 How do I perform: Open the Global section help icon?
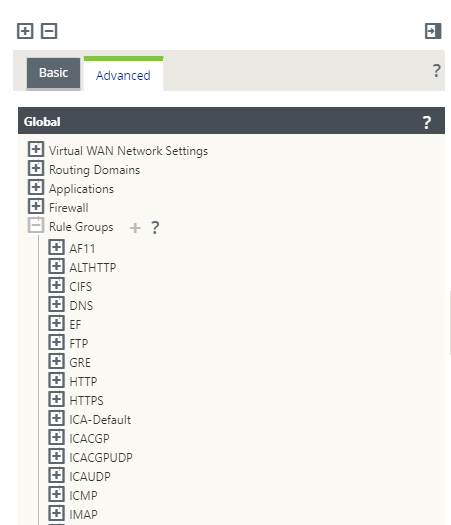pos(427,123)
